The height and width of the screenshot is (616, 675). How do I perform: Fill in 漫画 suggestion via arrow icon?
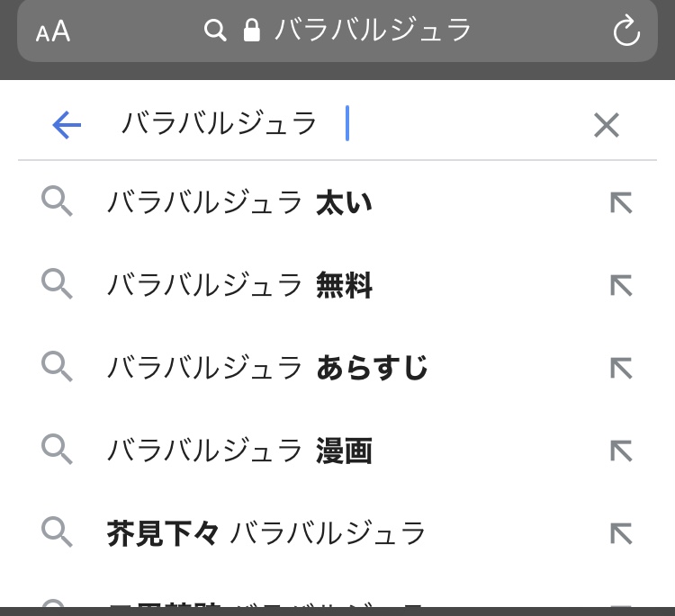pyautogui.click(x=621, y=451)
